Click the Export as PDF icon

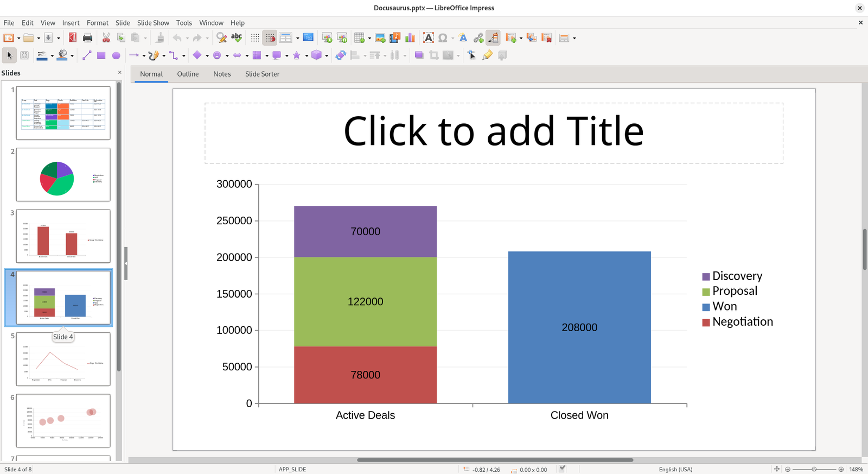[x=73, y=37]
